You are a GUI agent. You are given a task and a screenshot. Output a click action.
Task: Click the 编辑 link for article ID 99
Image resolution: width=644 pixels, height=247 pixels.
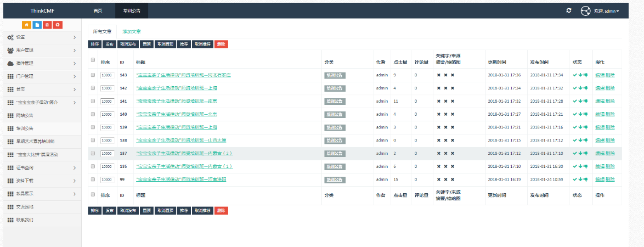click(599, 179)
